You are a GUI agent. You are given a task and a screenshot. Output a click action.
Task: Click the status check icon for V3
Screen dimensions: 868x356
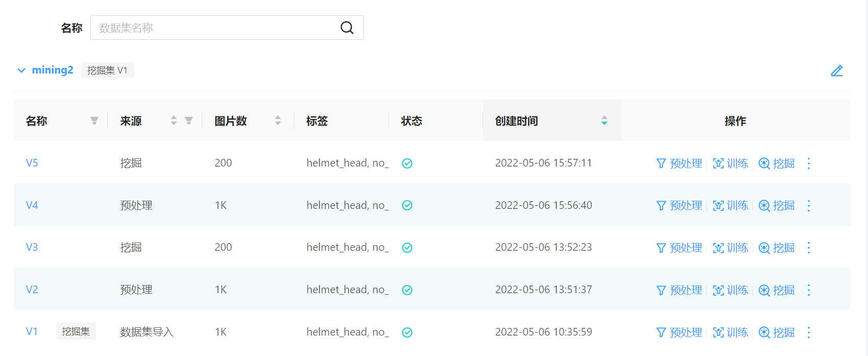click(407, 248)
